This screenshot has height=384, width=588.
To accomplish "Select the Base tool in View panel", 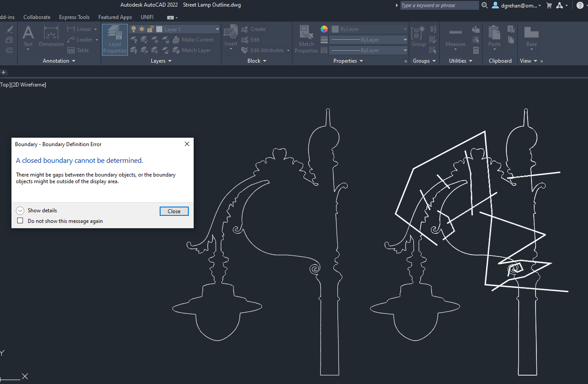I will (x=531, y=38).
